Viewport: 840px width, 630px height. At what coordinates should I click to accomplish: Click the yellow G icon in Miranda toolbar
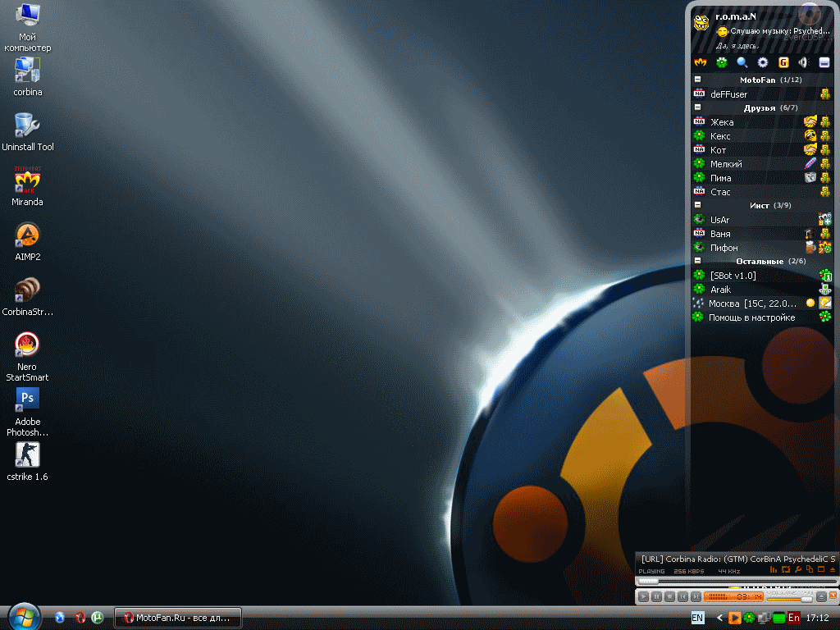click(783, 62)
